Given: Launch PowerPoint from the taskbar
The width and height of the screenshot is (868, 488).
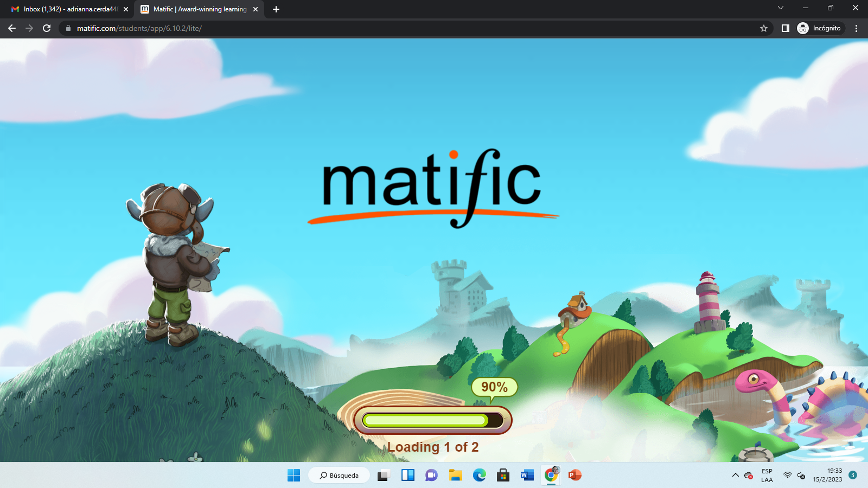Looking at the screenshot, I should click(575, 476).
